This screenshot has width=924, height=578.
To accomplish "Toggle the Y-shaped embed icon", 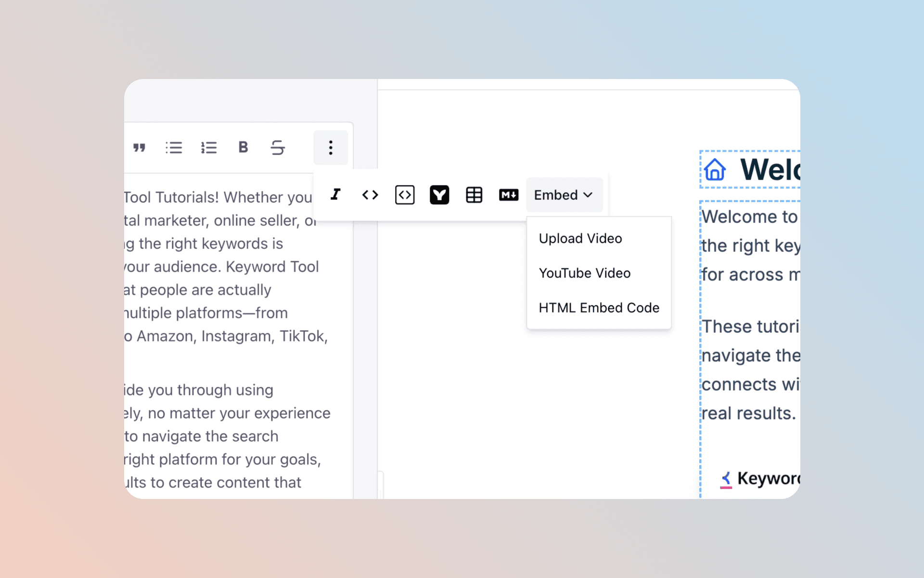I will tap(439, 195).
